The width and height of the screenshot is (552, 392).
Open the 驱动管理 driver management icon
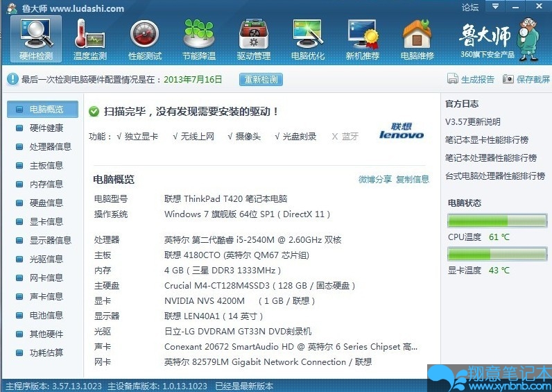(254, 39)
